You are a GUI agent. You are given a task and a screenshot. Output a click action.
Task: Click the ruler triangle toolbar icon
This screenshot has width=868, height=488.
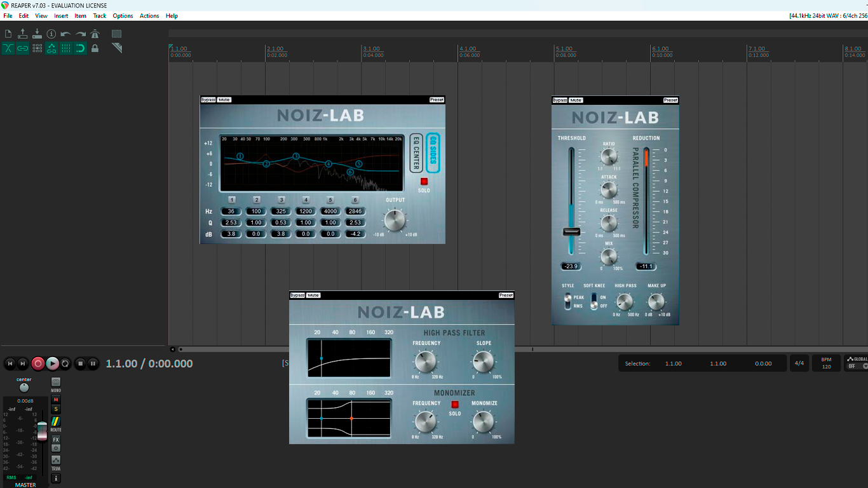coord(117,48)
